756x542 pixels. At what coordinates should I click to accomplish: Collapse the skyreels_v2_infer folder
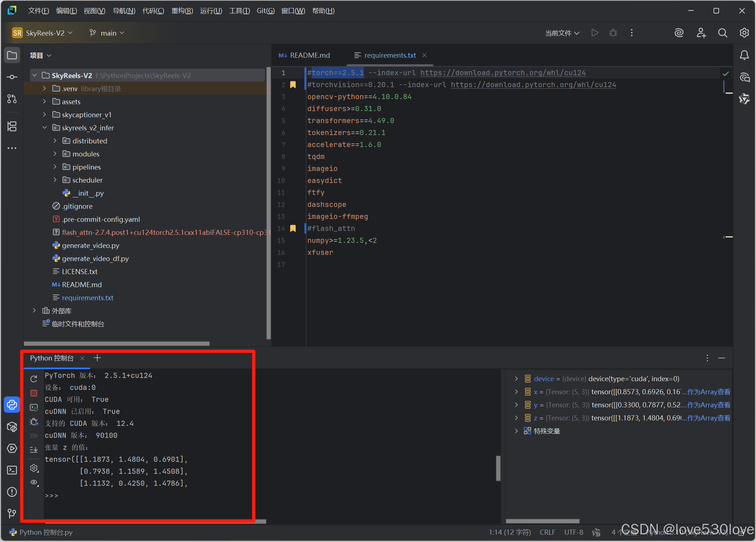tap(45, 128)
